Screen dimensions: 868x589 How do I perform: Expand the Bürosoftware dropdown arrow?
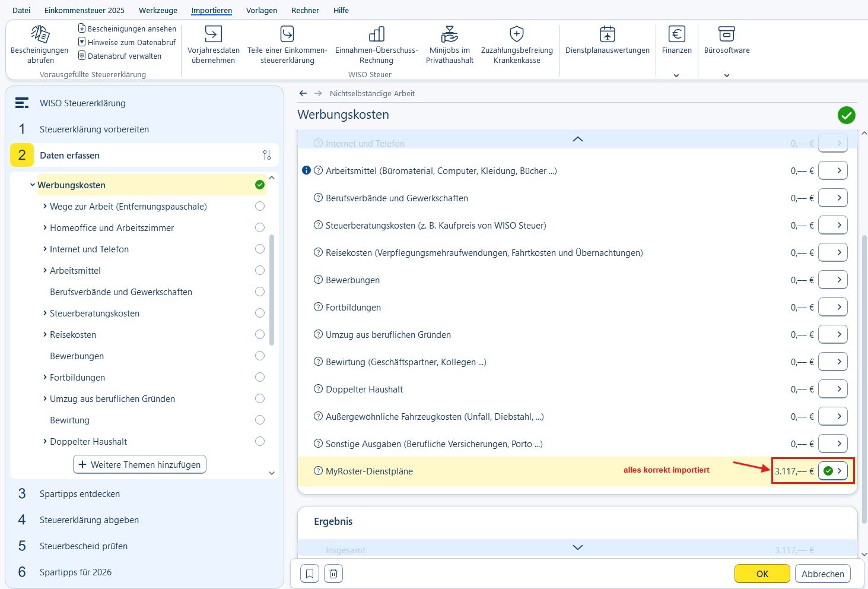[727, 75]
